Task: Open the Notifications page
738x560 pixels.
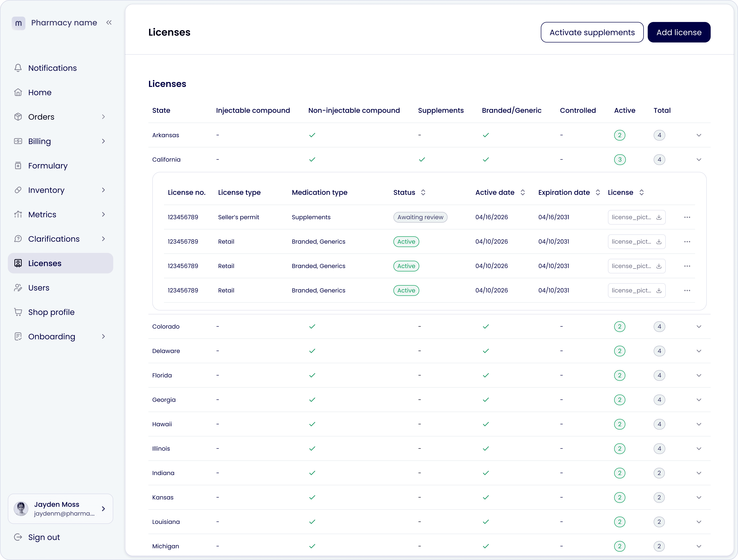Action: click(60, 68)
